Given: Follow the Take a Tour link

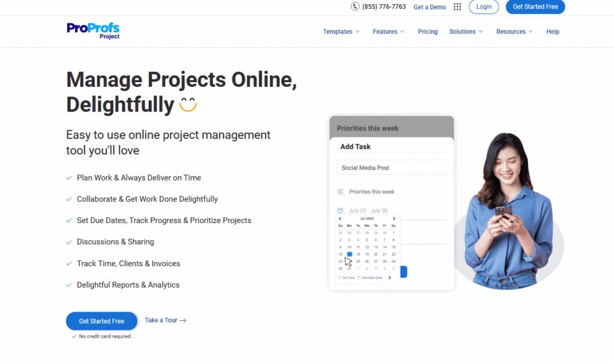Looking at the screenshot, I should (x=165, y=320).
